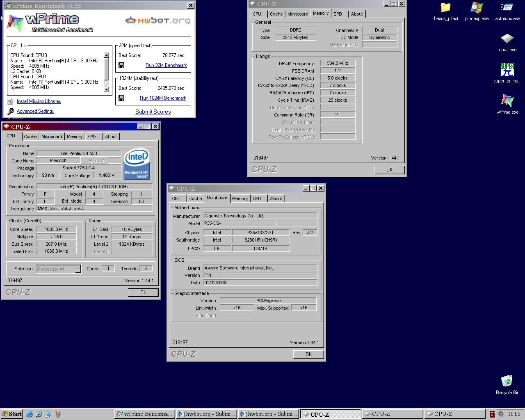
Task: Run the 1024M Benchmark
Action: 163,98
